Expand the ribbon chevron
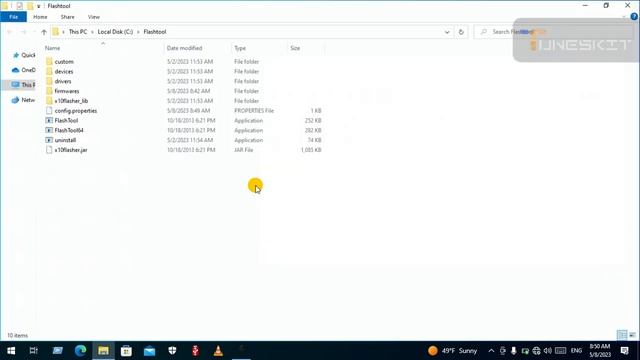This screenshot has width=640, height=360. (x=624, y=17)
